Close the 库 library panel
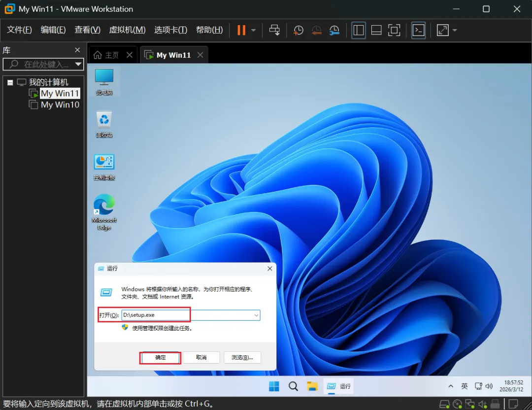 (x=77, y=50)
